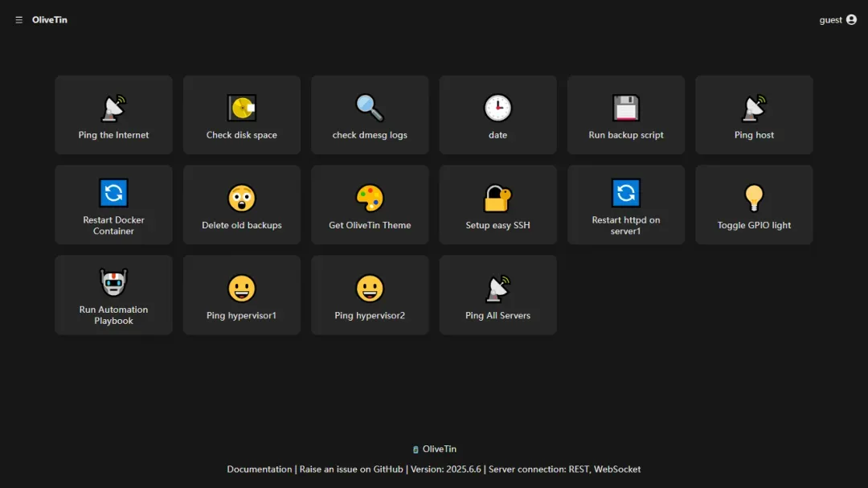
Task: Click the guest username label
Action: [830, 20]
